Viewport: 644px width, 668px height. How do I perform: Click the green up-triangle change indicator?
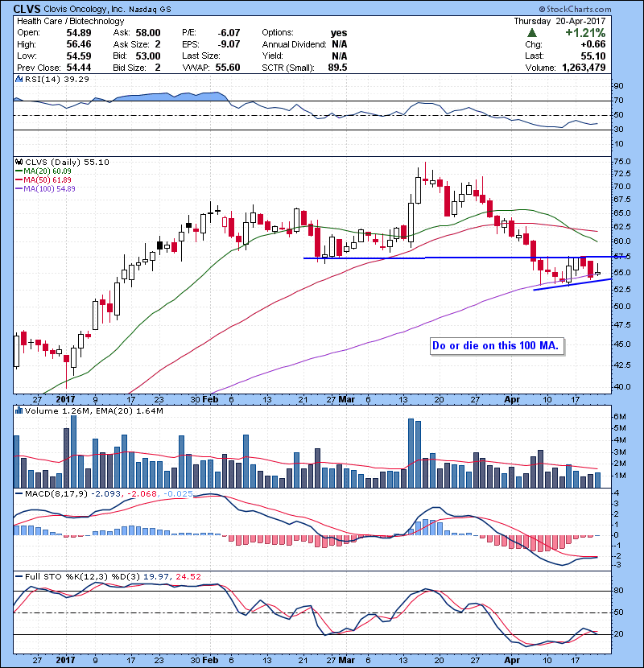pyautogui.click(x=532, y=33)
